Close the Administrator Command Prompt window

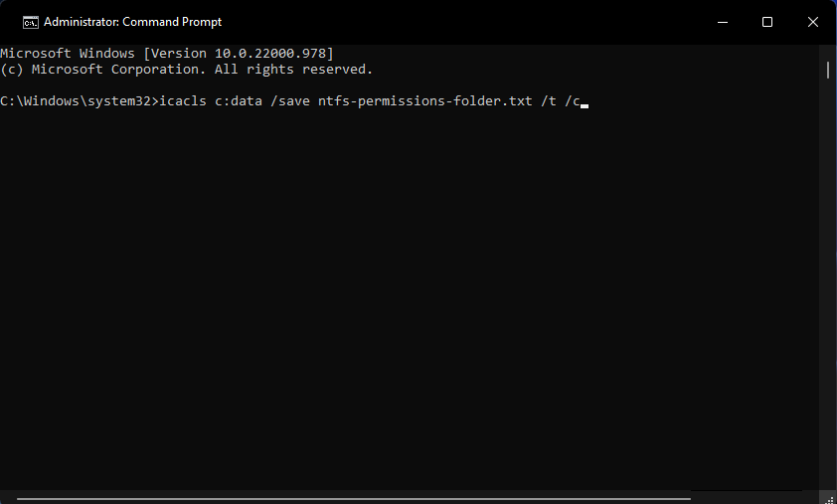(812, 22)
